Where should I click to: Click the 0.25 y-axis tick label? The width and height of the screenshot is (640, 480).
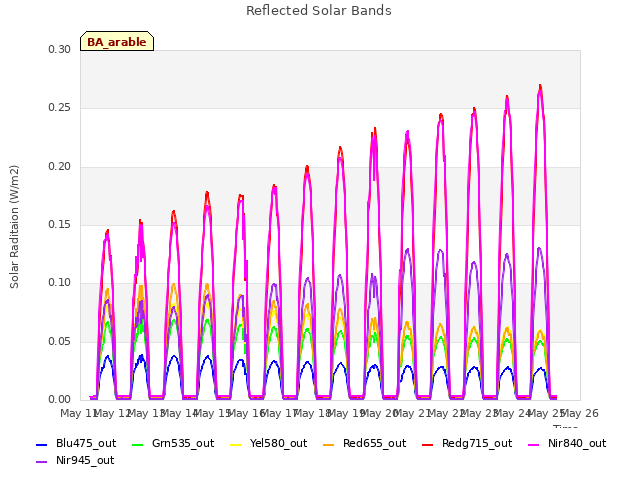pos(60,108)
